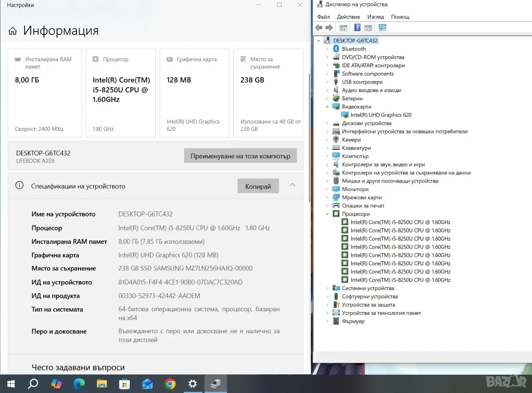Click the back arrow in Device Manager toolbar
This screenshot has width=532, height=393.
[x=319, y=28]
